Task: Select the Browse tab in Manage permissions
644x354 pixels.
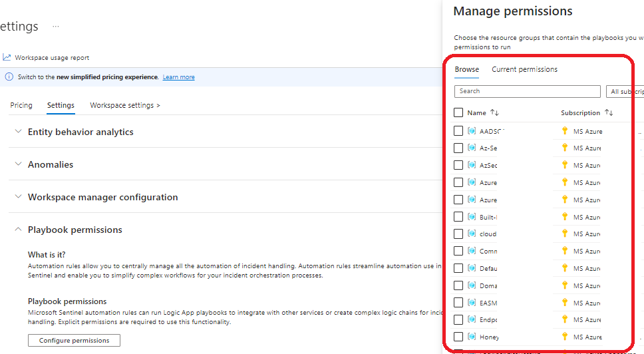Action: pos(466,69)
